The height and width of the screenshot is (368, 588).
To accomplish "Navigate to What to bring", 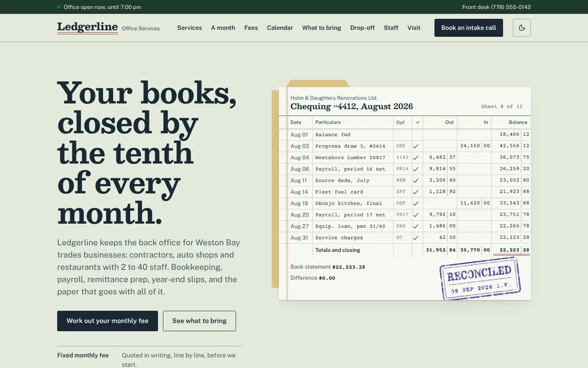I will pos(321,28).
